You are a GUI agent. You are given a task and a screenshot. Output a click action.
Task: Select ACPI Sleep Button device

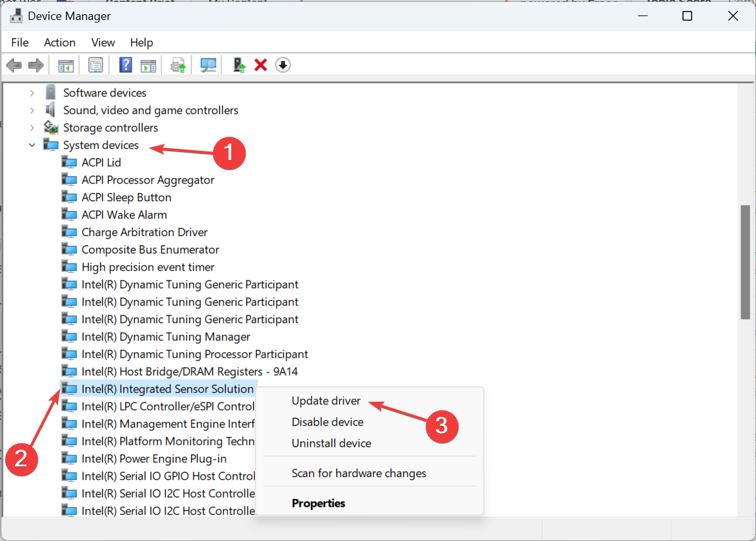coord(126,197)
